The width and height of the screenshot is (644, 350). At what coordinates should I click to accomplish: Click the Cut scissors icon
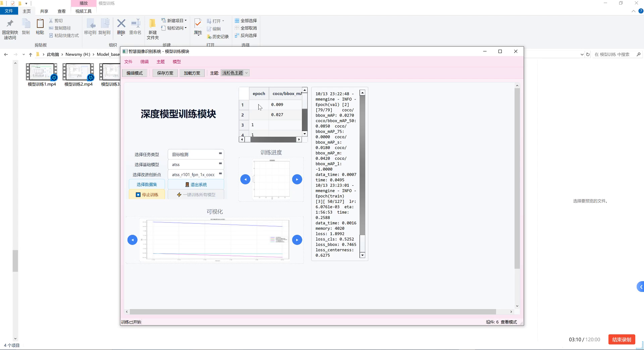(x=51, y=20)
